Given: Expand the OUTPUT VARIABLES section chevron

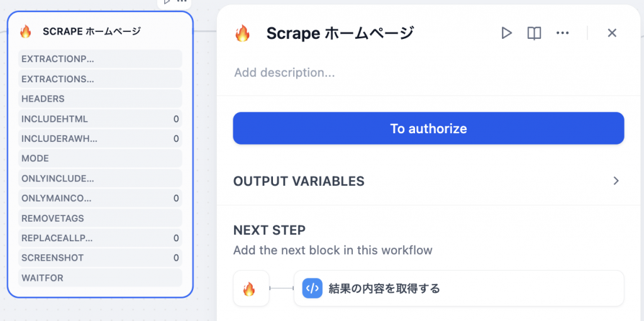Looking at the screenshot, I should 616,181.
